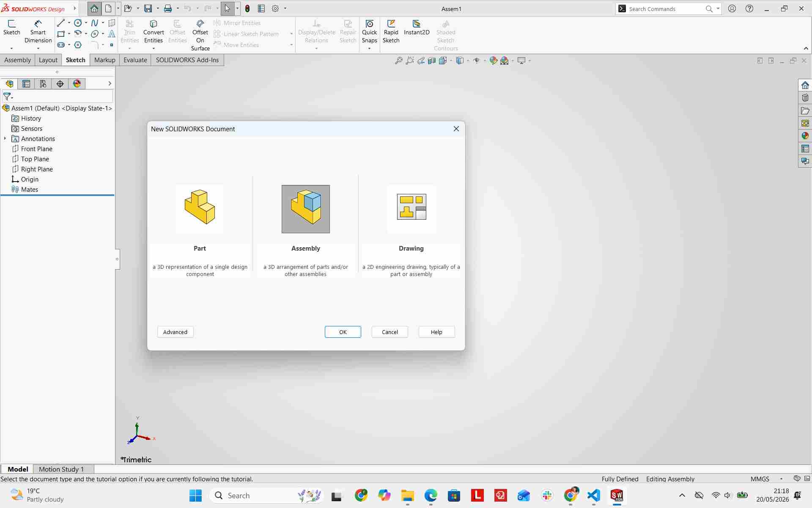Switch to the Evaluate ribbon tab
The width and height of the screenshot is (812, 508).
point(135,60)
